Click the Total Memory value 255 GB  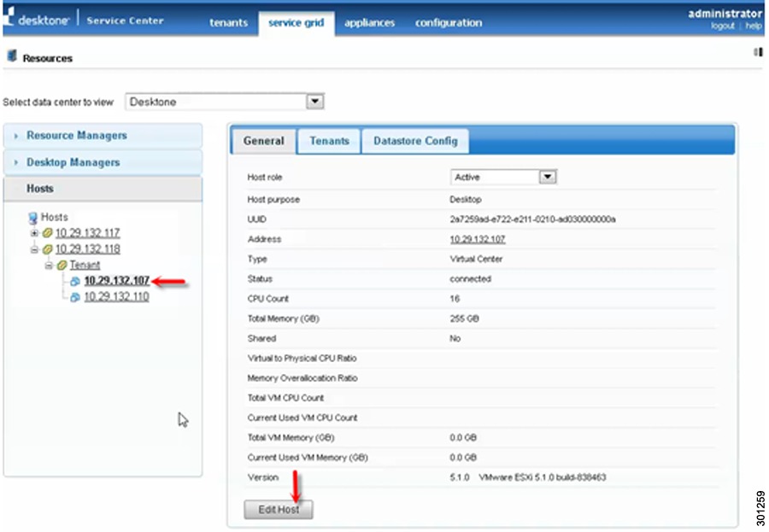[x=464, y=319]
